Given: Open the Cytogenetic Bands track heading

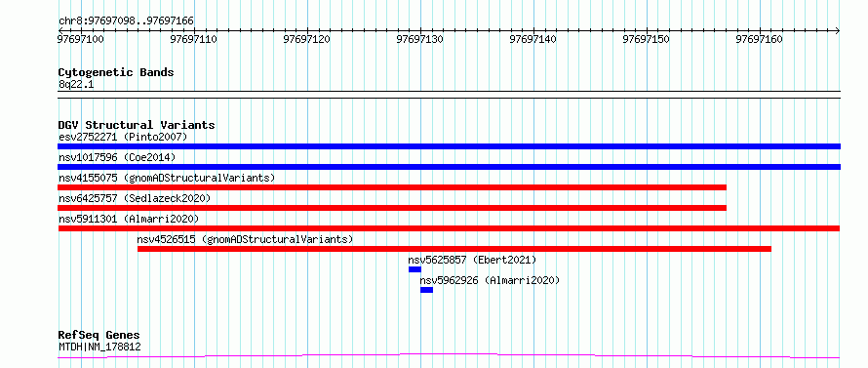Looking at the screenshot, I should click(x=116, y=72).
